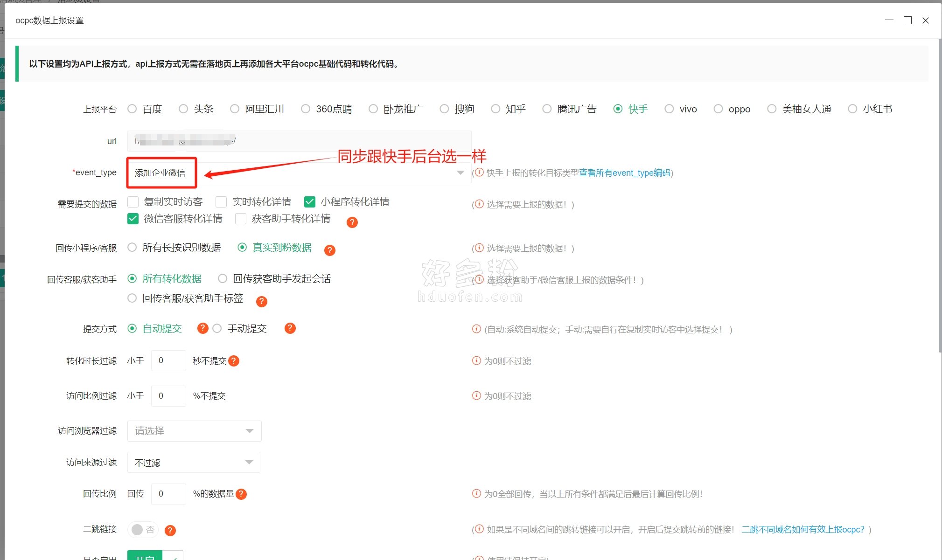
Task: Open 查看所有event_type编码 link
Action: tap(625, 173)
